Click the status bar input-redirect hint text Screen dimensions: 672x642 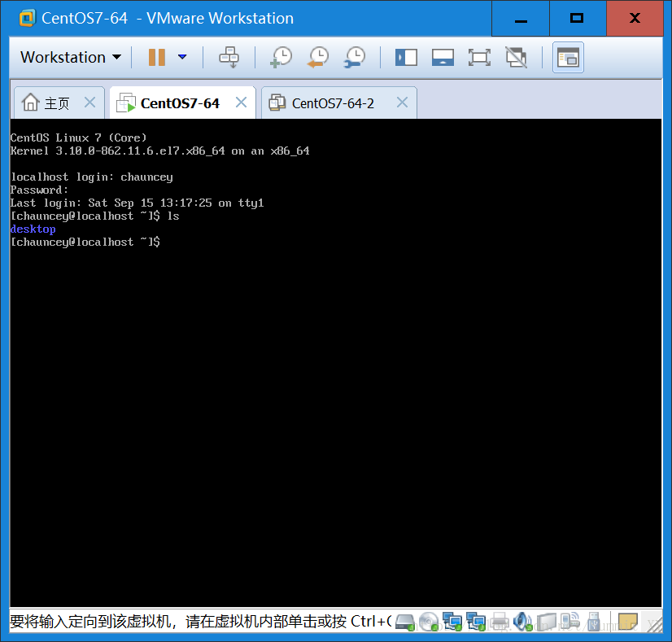tap(201, 622)
